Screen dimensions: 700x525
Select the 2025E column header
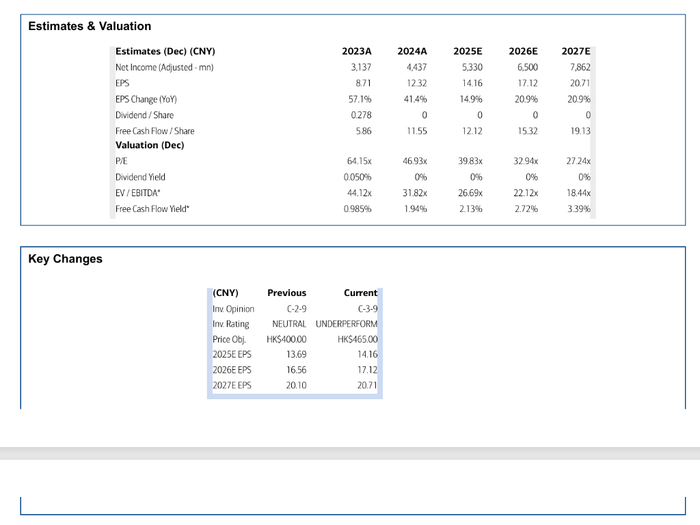click(467, 51)
